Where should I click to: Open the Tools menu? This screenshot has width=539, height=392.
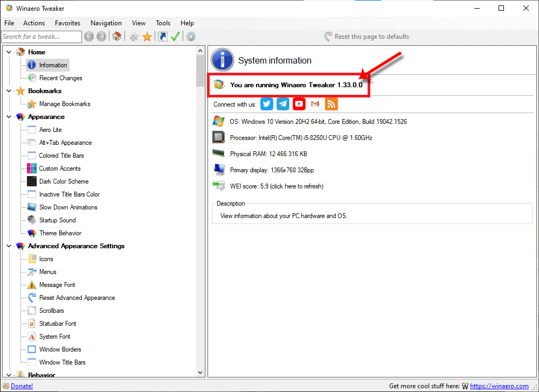163,23
